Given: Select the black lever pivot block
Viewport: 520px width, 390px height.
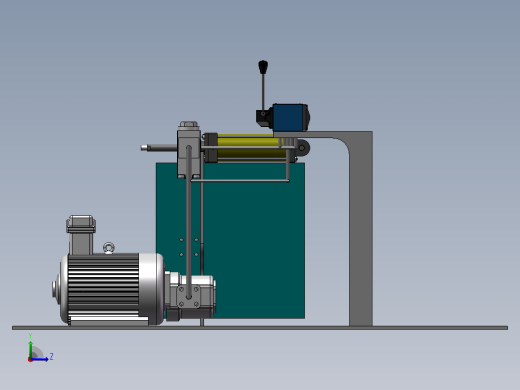Looking at the screenshot, I should tap(264, 118).
